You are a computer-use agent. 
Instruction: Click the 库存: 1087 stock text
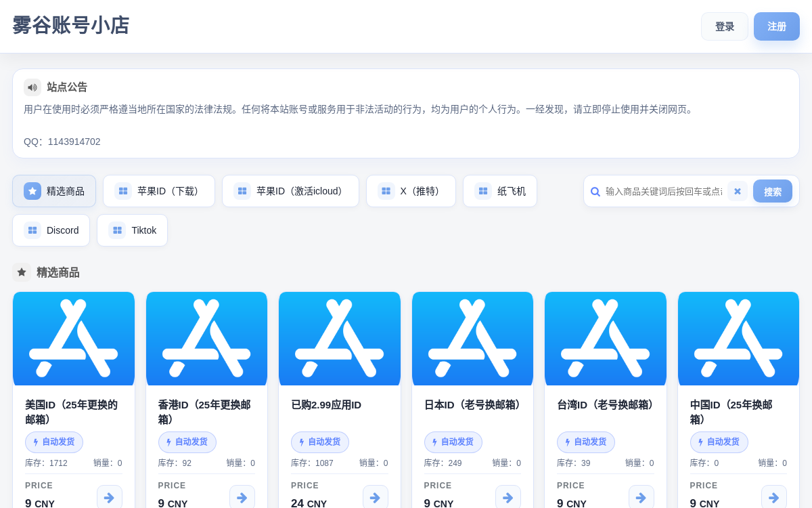312,463
